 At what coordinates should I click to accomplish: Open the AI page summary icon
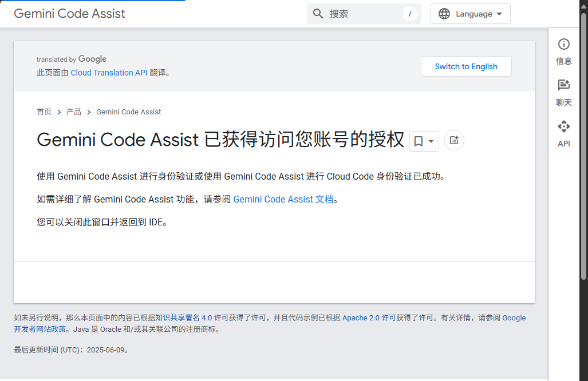(453, 140)
